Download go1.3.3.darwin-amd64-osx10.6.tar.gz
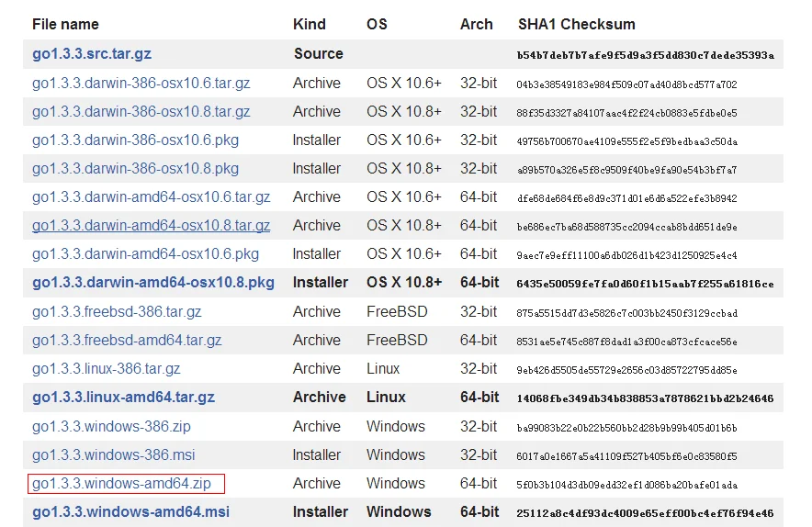This screenshot has width=812, height=527. tap(152, 196)
